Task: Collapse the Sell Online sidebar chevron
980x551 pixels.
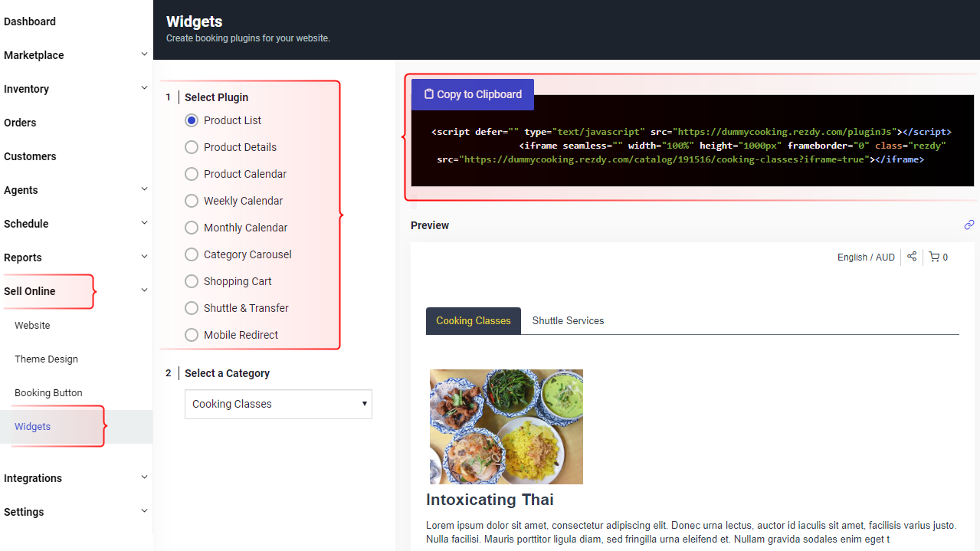Action: [x=144, y=290]
